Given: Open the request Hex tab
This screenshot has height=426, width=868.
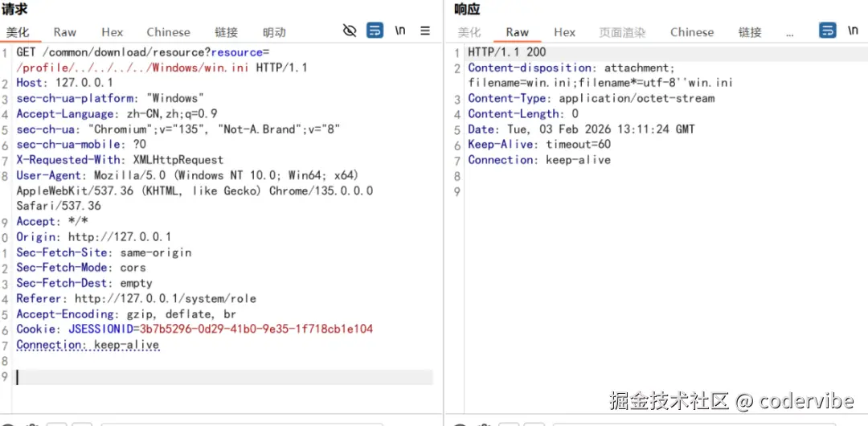Looking at the screenshot, I should (x=113, y=32).
